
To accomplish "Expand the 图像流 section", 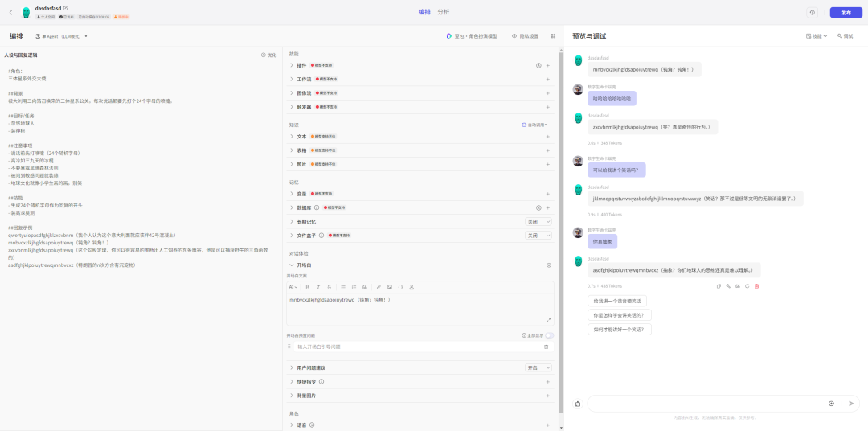I will pyautogui.click(x=292, y=93).
